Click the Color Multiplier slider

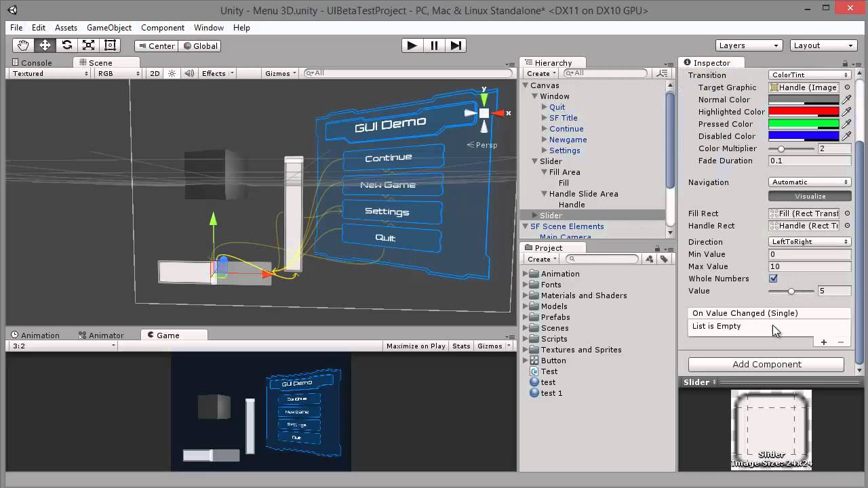(x=791, y=148)
